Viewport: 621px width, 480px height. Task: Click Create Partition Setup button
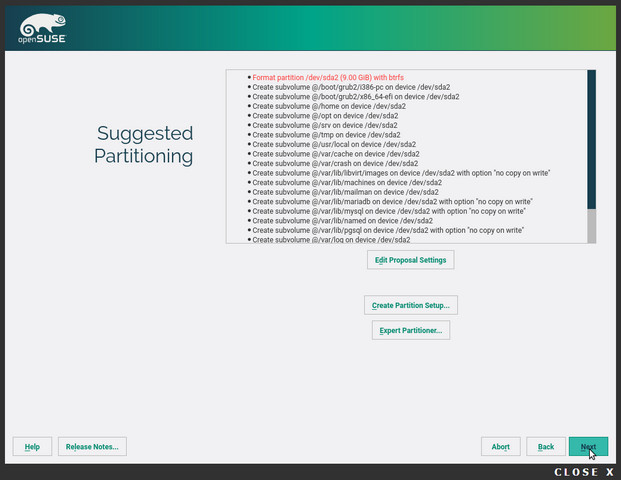411,305
